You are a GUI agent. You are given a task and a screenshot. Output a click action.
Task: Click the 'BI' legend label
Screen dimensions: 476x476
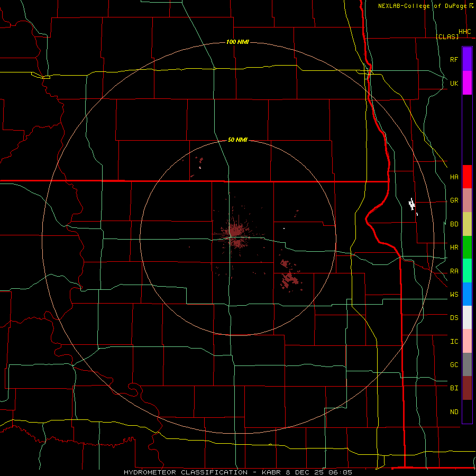454,388
